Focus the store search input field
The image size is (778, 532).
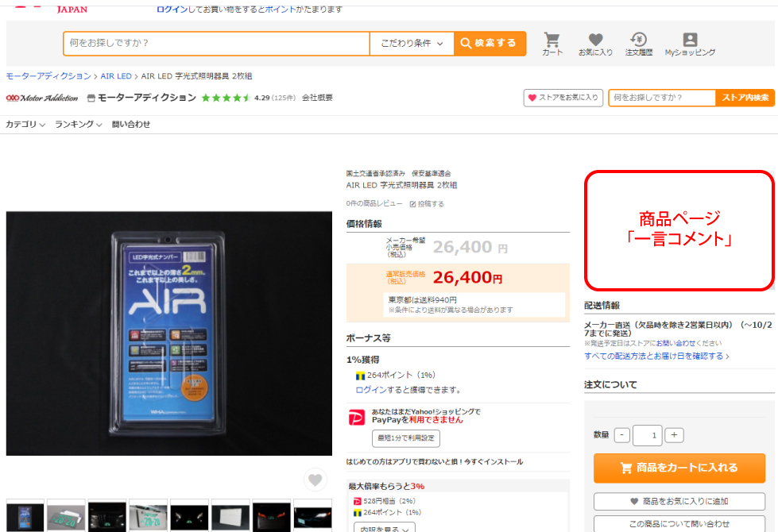(662, 98)
